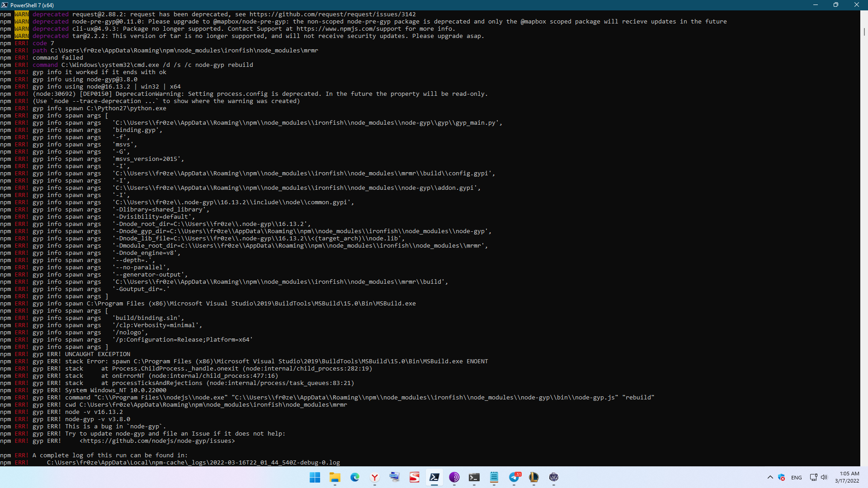868x488 pixels.
Task: Click the PowerShell title bar icon for window menu
Action: point(5,5)
